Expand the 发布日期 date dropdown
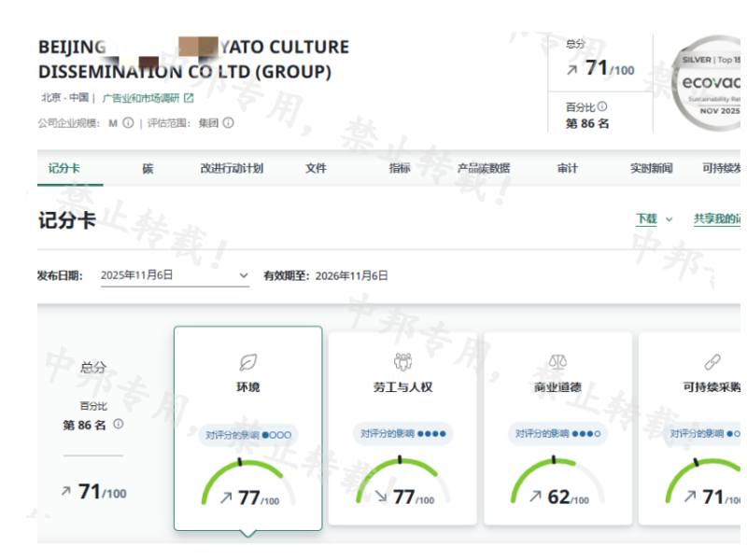 [175, 275]
